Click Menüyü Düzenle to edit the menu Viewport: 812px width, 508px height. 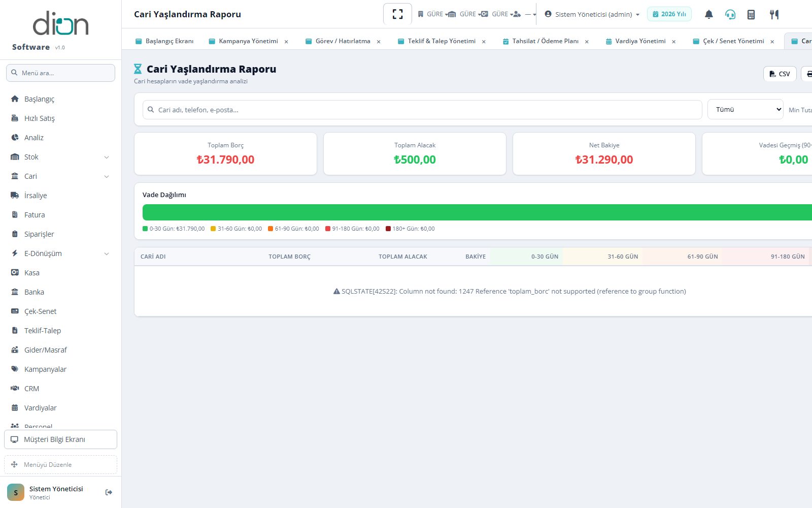pos(60,464)
